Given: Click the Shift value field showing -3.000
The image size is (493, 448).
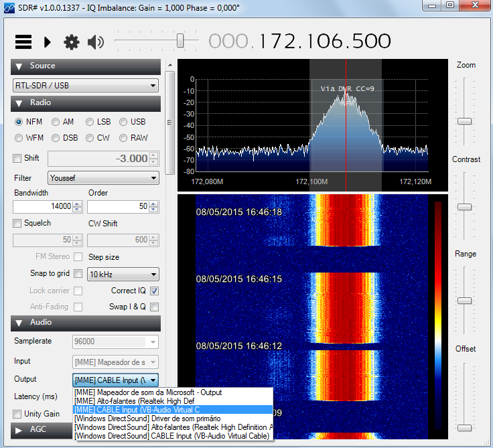Looking at the screenshot, I should point(98,159).
